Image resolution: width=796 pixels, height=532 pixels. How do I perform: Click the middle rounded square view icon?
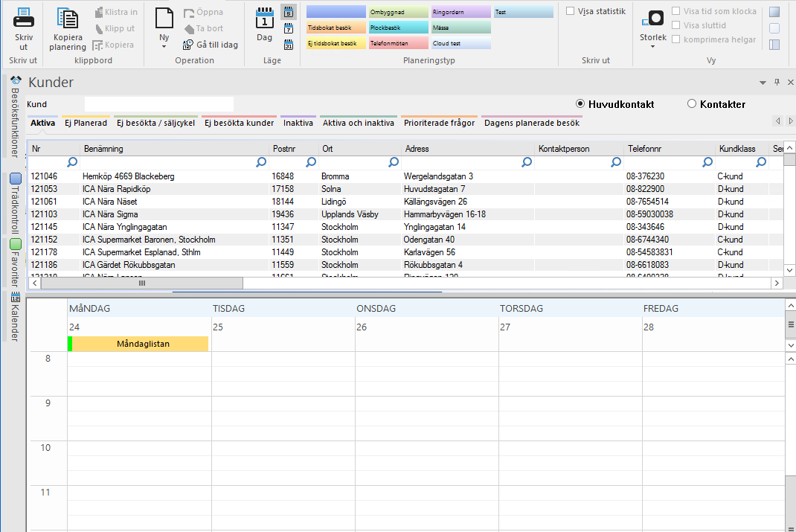point(774,28)
